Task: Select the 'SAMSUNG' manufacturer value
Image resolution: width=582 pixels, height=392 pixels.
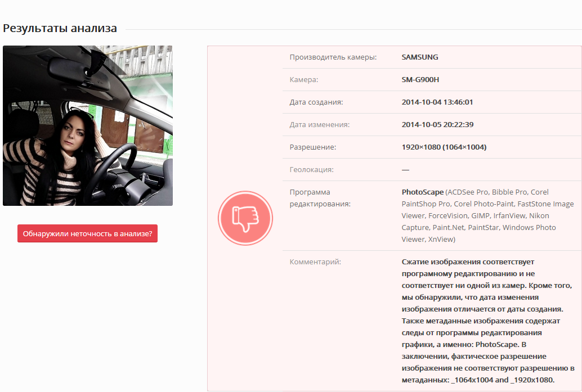Action: 420,57
